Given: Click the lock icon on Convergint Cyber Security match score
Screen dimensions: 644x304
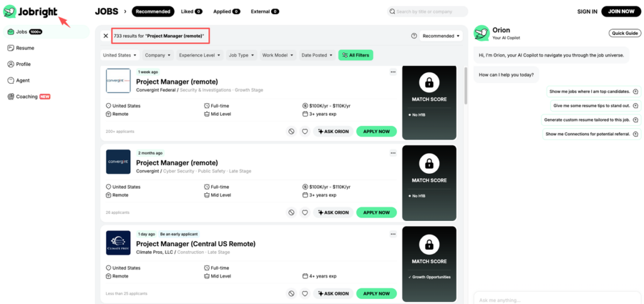Looking at the screenshot, I should (x=429, y=164).
